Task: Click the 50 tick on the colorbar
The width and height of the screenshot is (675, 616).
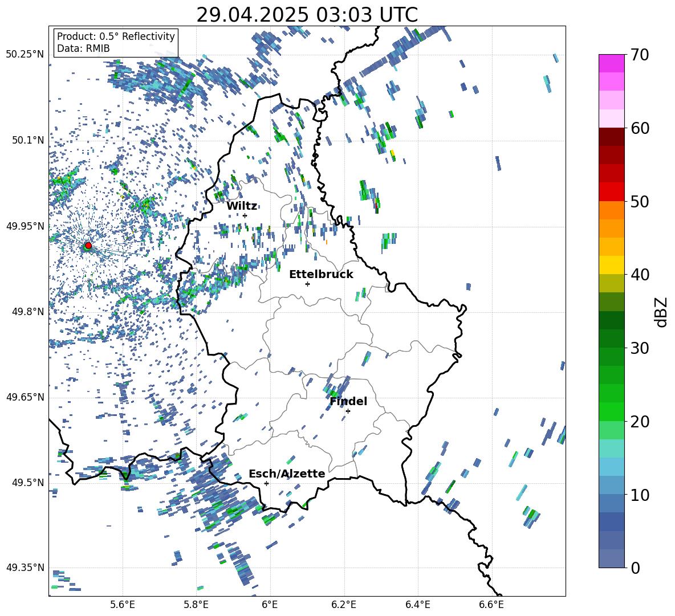Action: [x=639, y=201]
